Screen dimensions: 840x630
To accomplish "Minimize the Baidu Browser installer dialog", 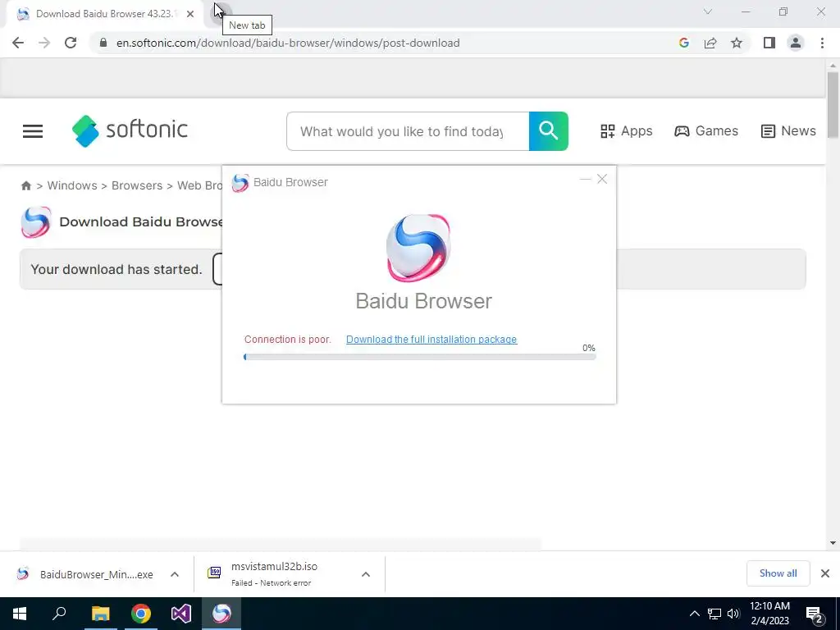I will click(585, 179).
